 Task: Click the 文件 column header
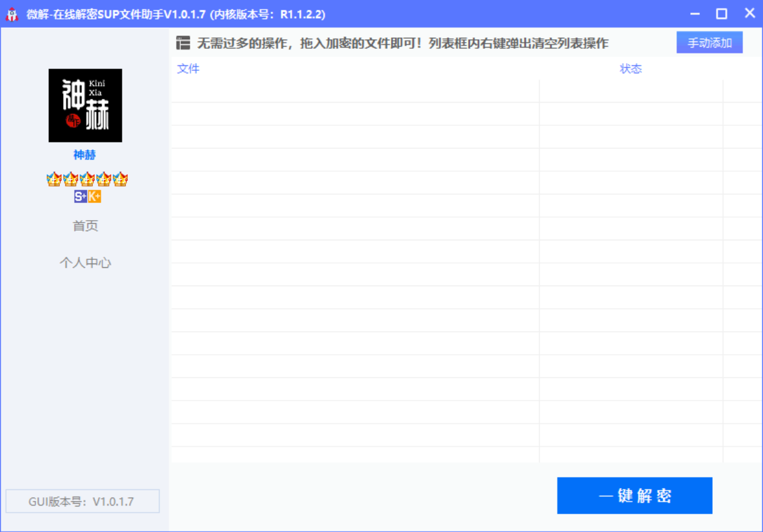click(188, 68)
